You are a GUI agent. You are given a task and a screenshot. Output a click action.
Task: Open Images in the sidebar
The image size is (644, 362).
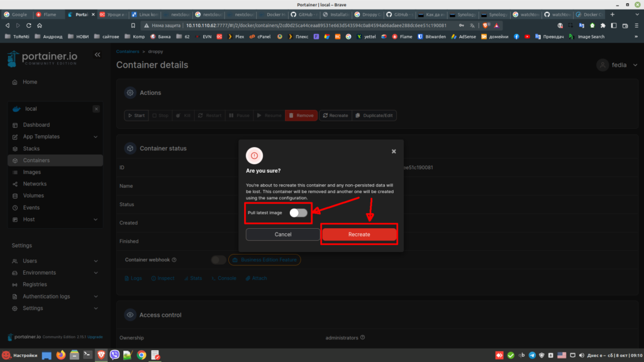point(31,172)
